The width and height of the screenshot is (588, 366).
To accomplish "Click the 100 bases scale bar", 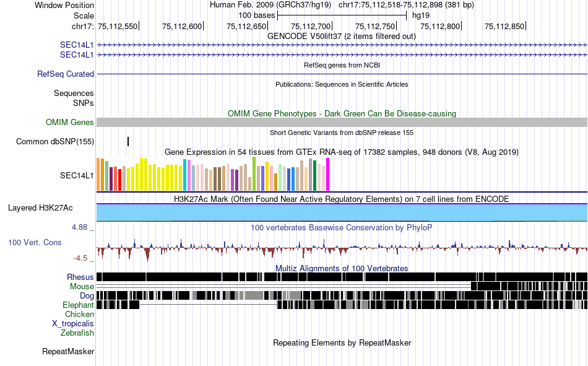I will tap(342, 15).
